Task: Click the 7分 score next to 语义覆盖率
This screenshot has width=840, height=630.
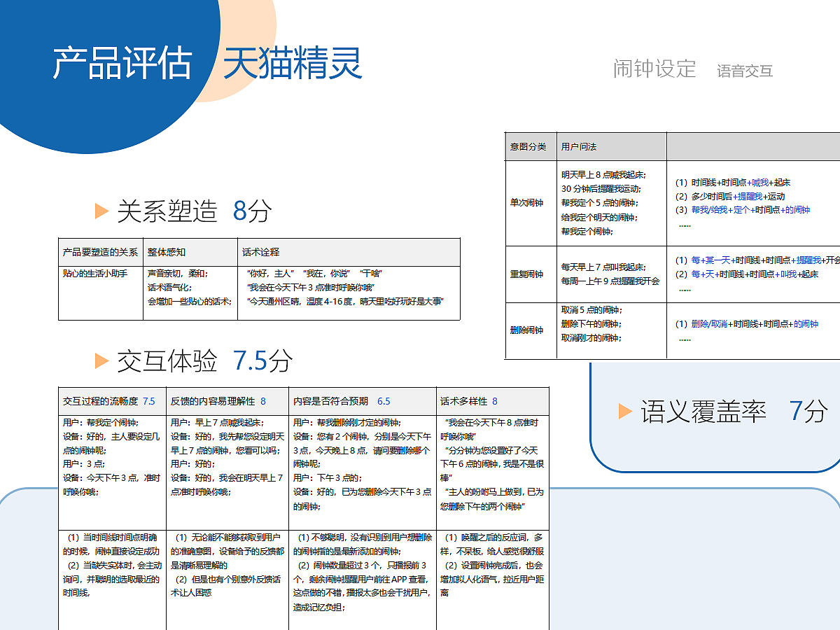Action: tap(808, 412)
